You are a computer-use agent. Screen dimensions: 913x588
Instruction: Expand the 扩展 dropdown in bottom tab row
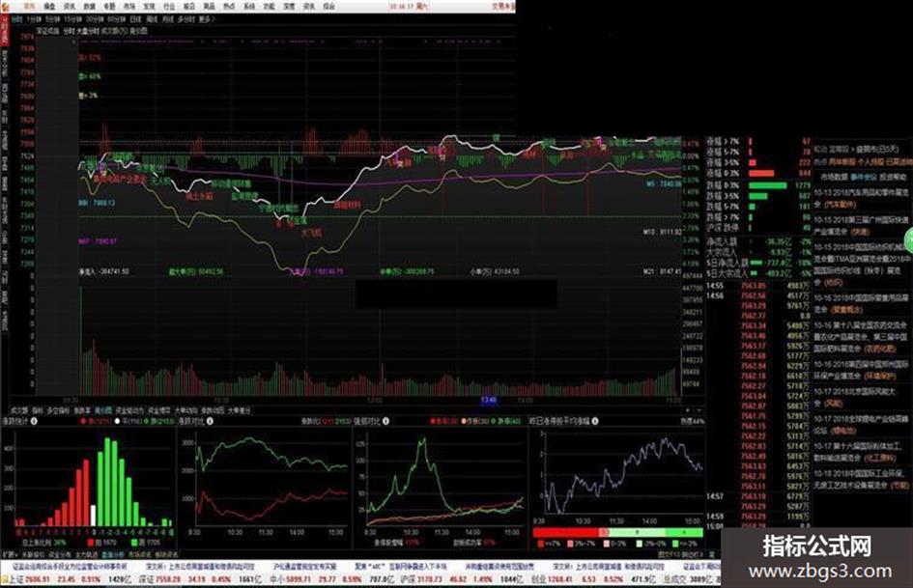(x=10, y=555)
